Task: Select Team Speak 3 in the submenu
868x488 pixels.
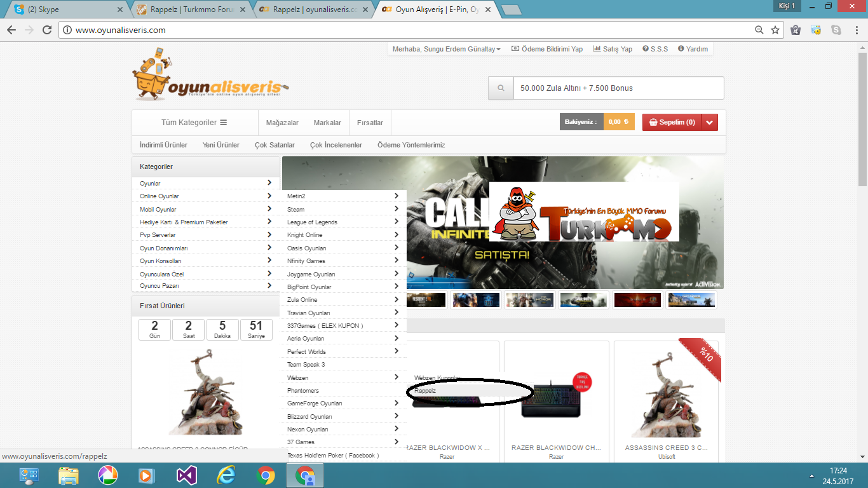Action: coord(343,364)
